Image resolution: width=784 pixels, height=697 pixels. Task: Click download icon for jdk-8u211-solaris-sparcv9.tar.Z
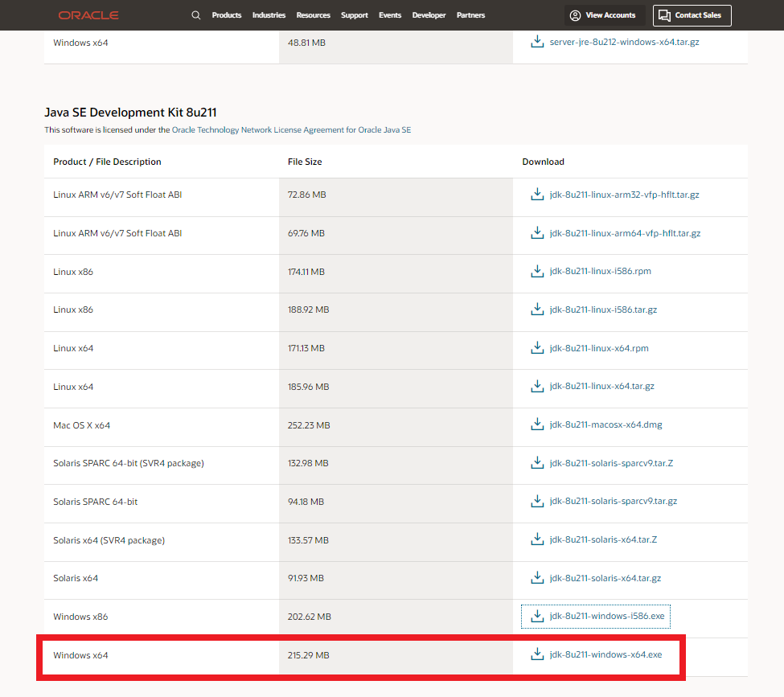(x=537, y=462)
